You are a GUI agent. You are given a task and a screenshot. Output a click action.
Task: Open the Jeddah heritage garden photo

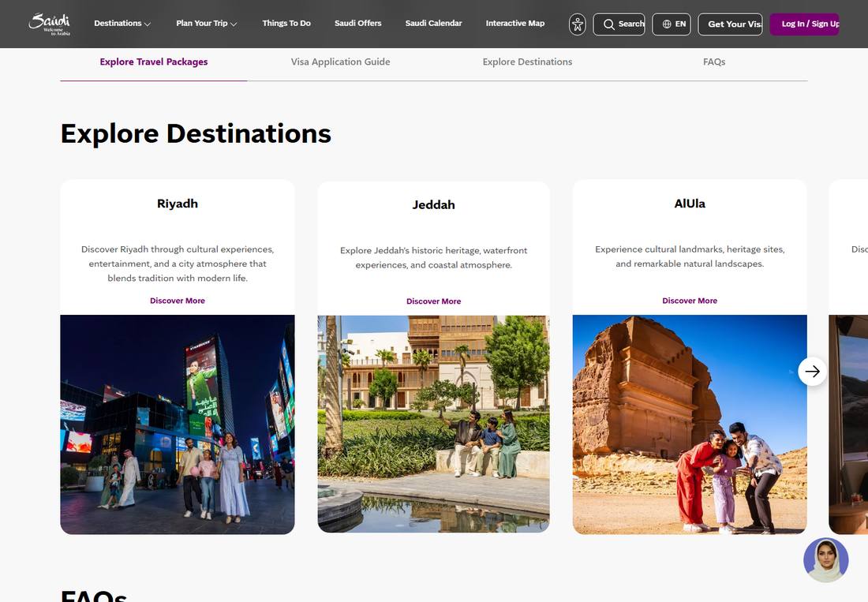(x=433, y=424)
